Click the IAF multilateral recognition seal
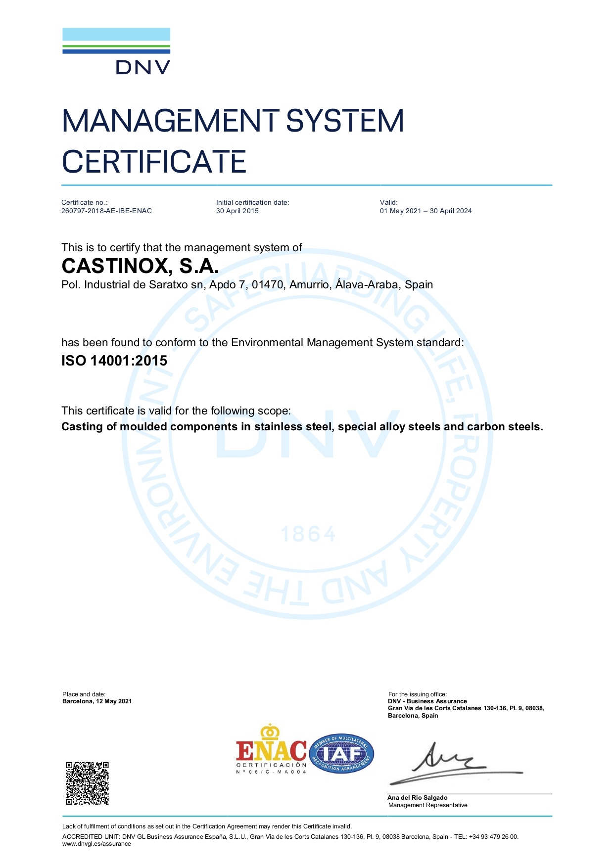The image size is (614, 868). [x=342, y=753]
